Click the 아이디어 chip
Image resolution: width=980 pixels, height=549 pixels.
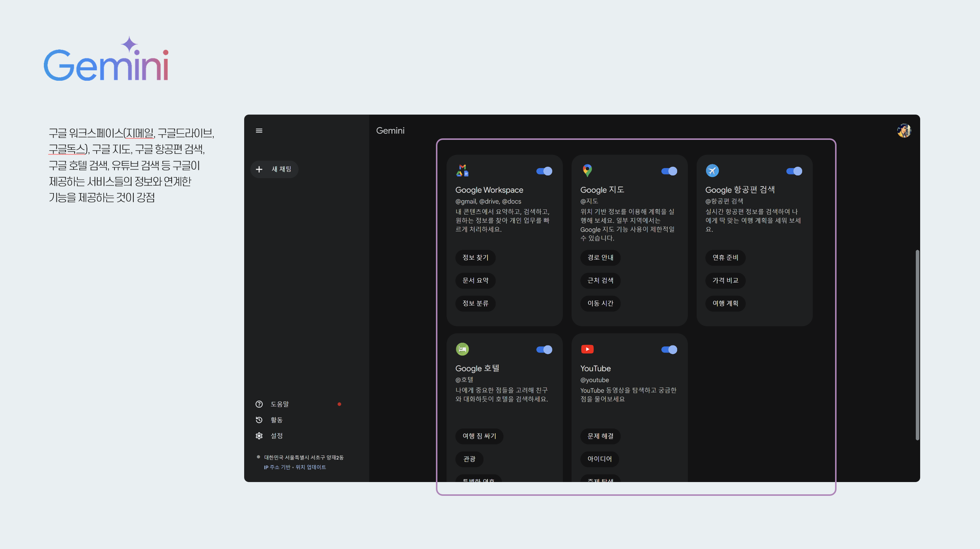click(599, 459)
